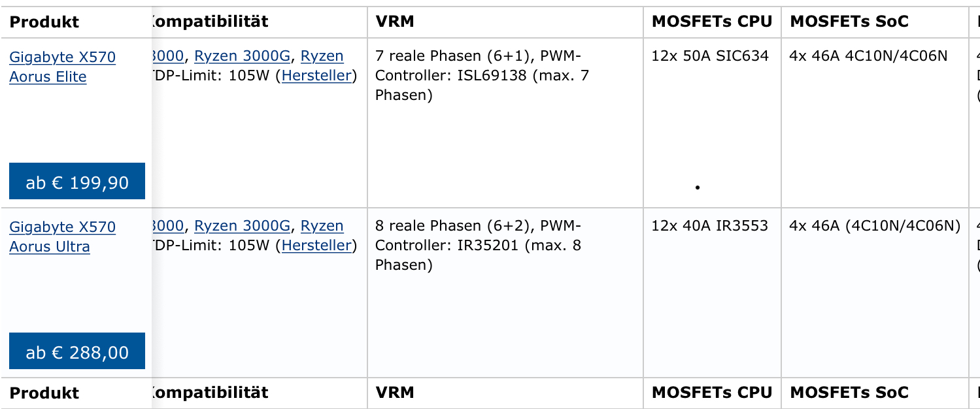This screenshot has width=980, height=409.
Task: Follow the Hersteller link in Aorus Elite row
Action: click(x=316, y=76)
